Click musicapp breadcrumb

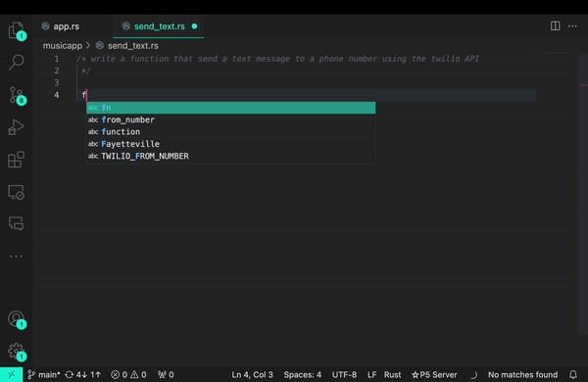pos(63,46)
